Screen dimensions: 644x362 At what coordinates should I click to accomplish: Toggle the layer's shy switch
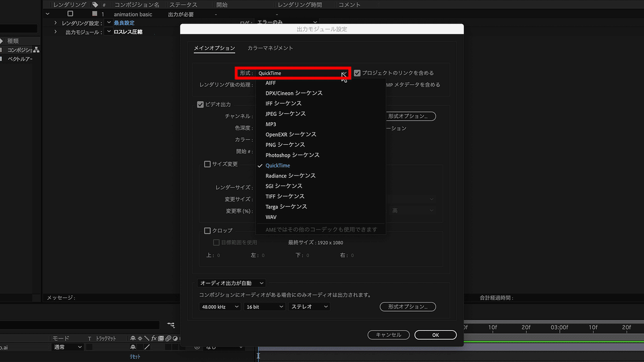tap(133, 348)
